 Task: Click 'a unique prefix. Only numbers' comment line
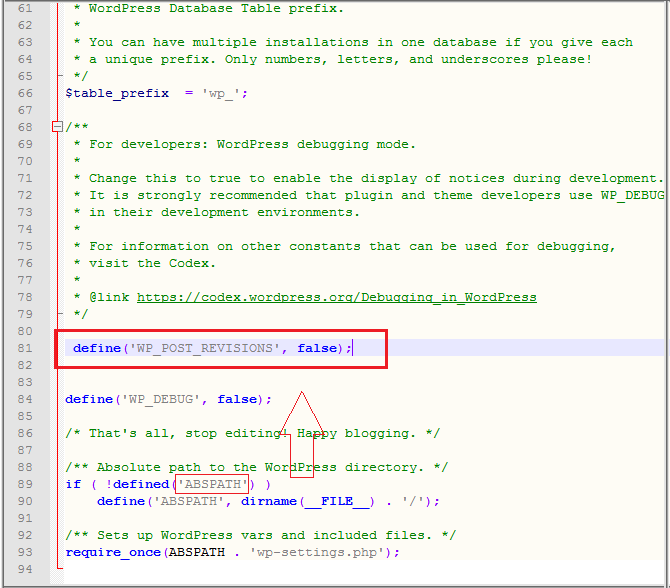tap(333, 59)
